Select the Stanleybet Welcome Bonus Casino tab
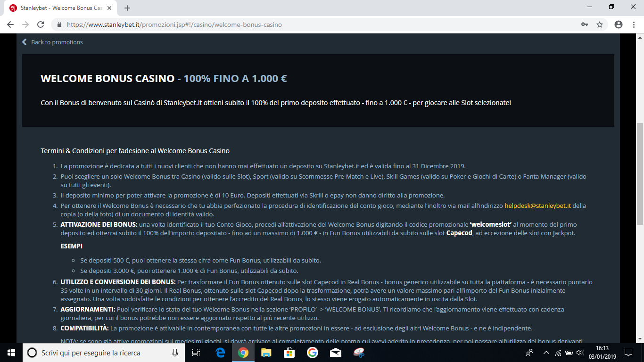The height and width of the screenshot is (362, 644). coord(61,8)
